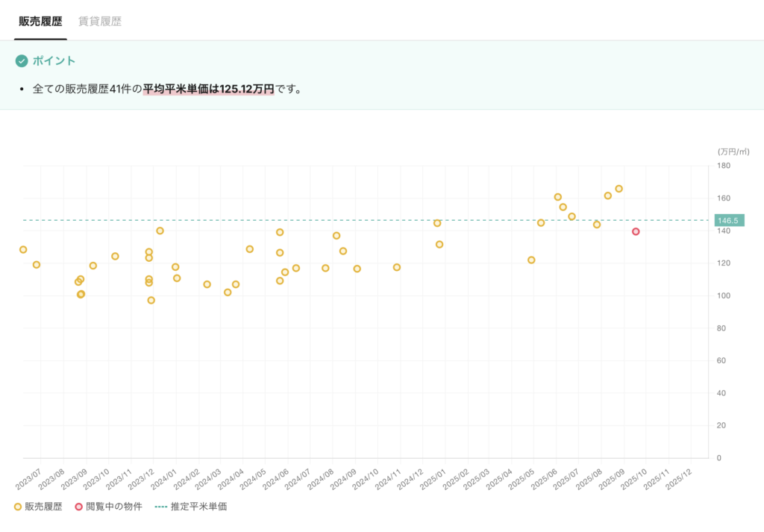Click the lowest yellow data point near 2023/12

tap(151, 300)
